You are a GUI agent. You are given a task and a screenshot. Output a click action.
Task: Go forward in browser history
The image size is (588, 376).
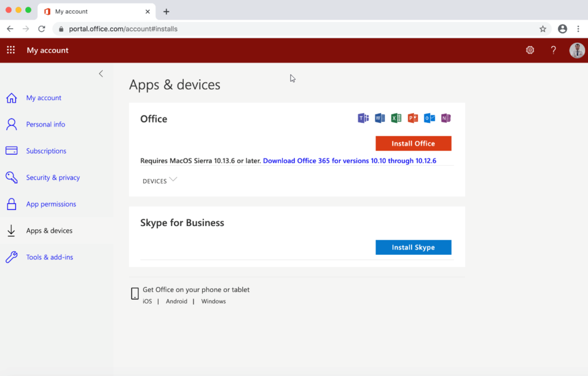click(26, 29)
